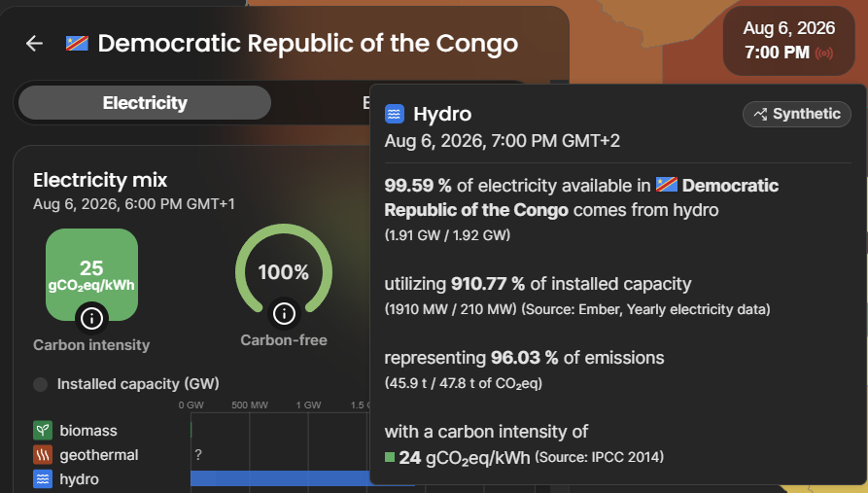The height and width of the screenshot is (493, 868).
Task: Click the geothermal source icon
Action: [43, 455]
